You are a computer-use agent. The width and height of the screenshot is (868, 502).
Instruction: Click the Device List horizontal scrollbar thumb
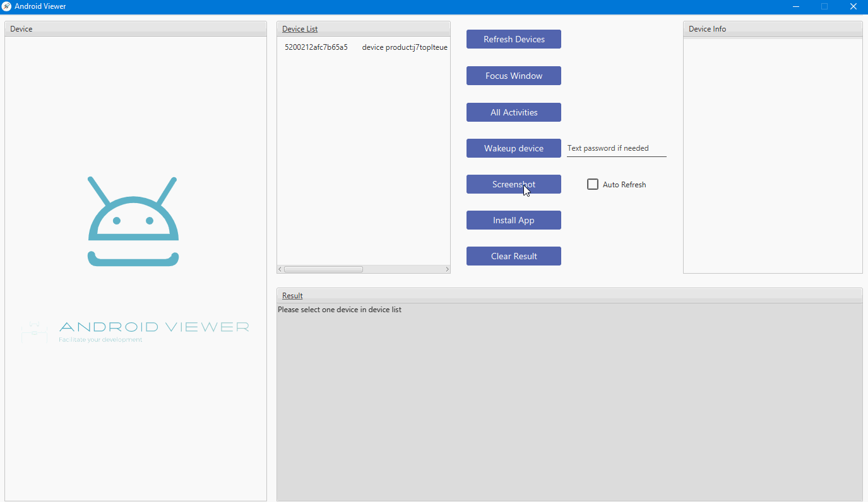click(x=323, y=269)
